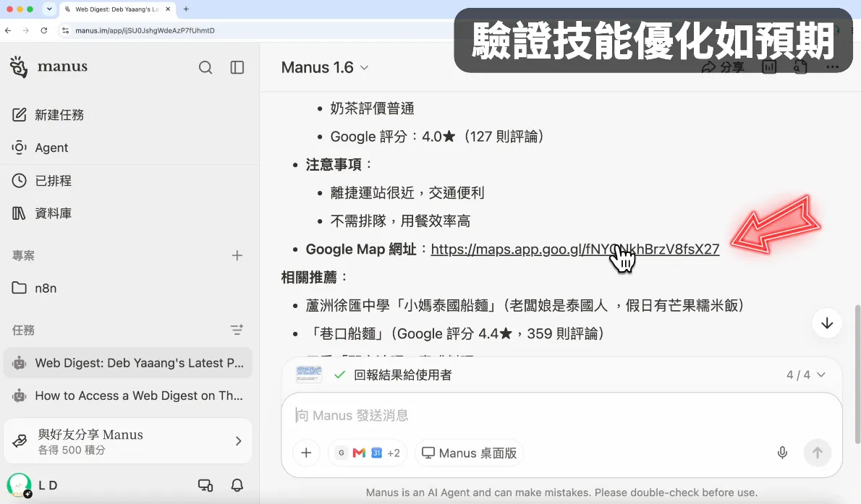
Task: Click the L D user avatar
Action: [20, 485]
